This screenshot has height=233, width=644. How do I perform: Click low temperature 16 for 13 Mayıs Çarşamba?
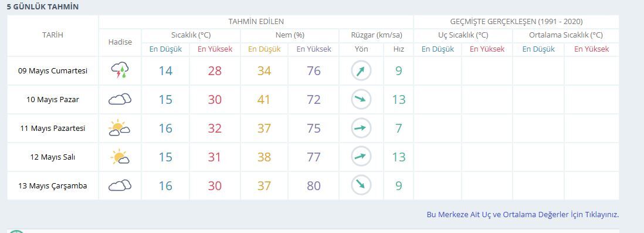coord(165,185)
